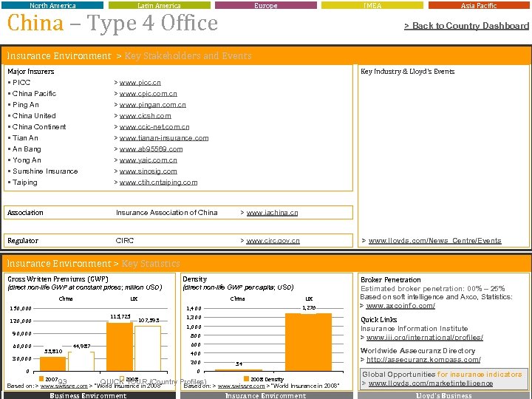Open the North America region tab

(52, 5)
